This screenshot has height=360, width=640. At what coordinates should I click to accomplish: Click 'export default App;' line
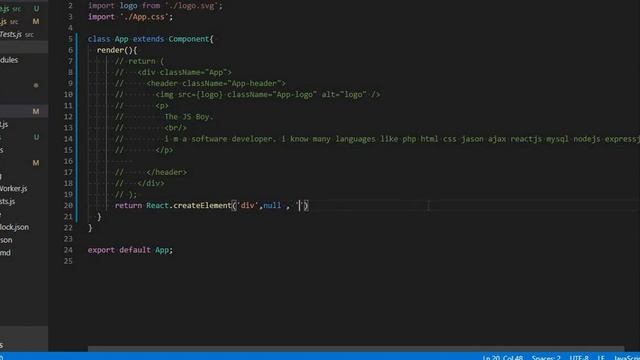point(130,250)
